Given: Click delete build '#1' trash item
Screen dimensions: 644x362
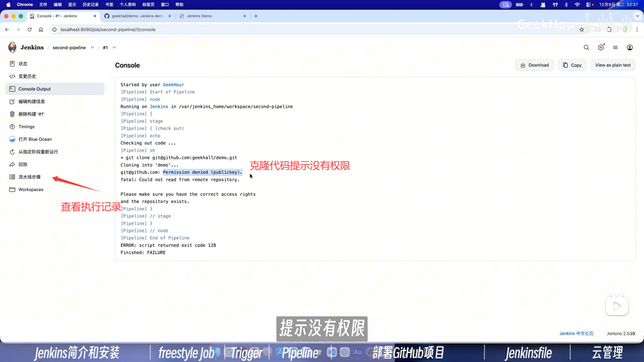Looking at the screenshot, I should click(x=31, y=114).
